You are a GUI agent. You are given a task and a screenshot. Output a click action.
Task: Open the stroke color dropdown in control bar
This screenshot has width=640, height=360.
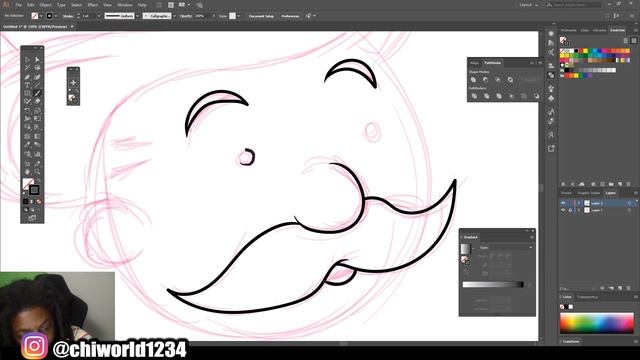click(56, 16)
